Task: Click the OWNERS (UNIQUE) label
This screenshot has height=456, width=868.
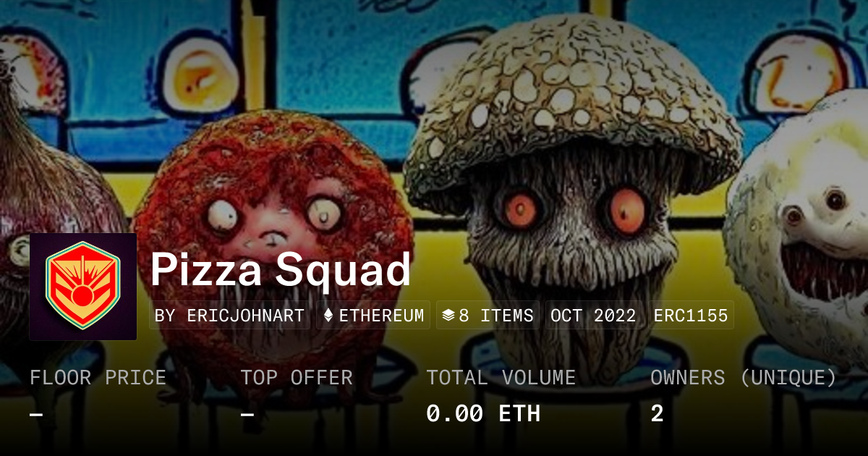Action: point(744,378)
